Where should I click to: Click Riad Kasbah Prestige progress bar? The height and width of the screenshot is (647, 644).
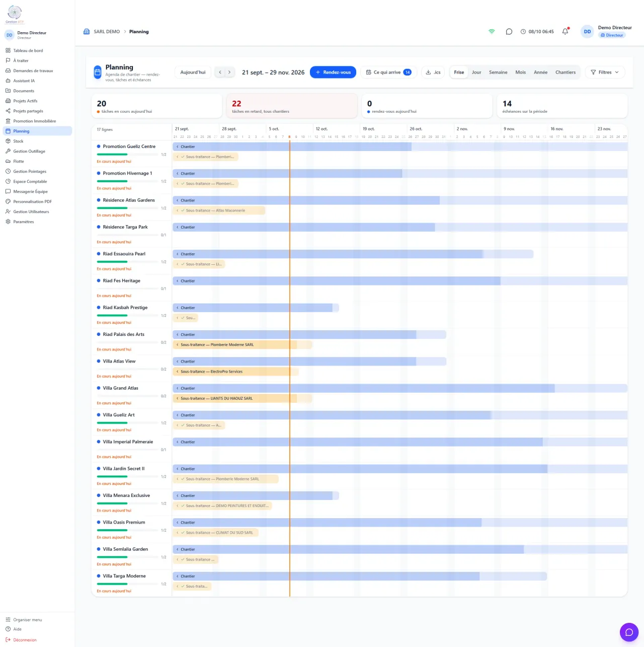click(127, 316)
